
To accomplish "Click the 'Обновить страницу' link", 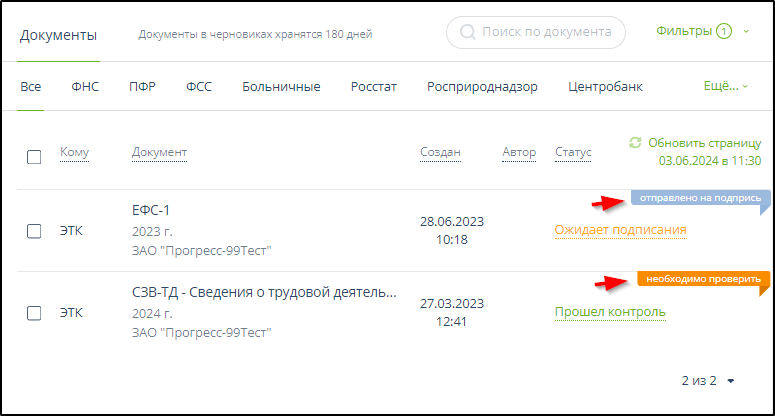I will (x=704, y=143).
